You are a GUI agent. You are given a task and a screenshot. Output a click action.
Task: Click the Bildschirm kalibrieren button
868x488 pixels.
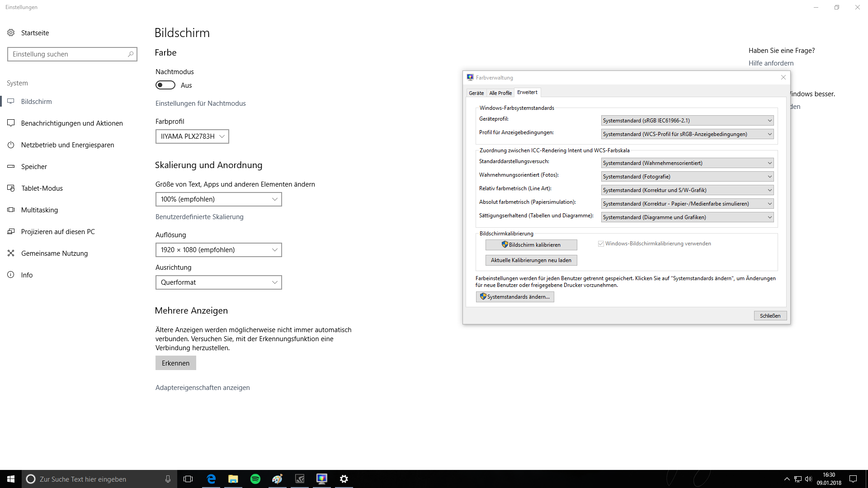531,245
